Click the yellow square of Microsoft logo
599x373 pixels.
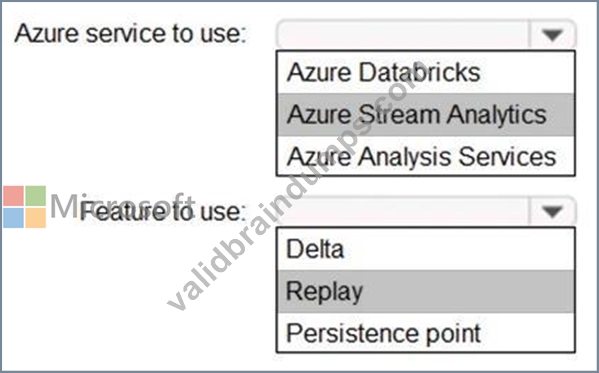tap(36, 218)
